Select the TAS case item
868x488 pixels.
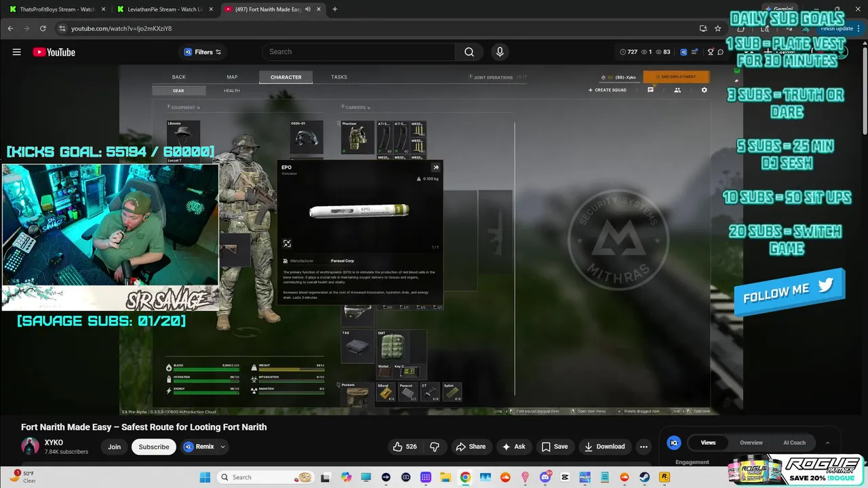[357, 346]
